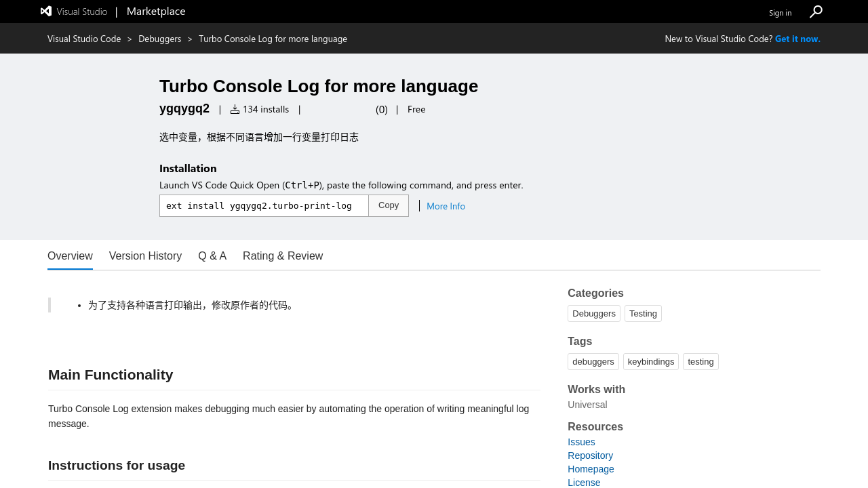Open the Rating & Review tab
Image resolution: width=868 pixels, height=488 pixels.
pos(283,256)
